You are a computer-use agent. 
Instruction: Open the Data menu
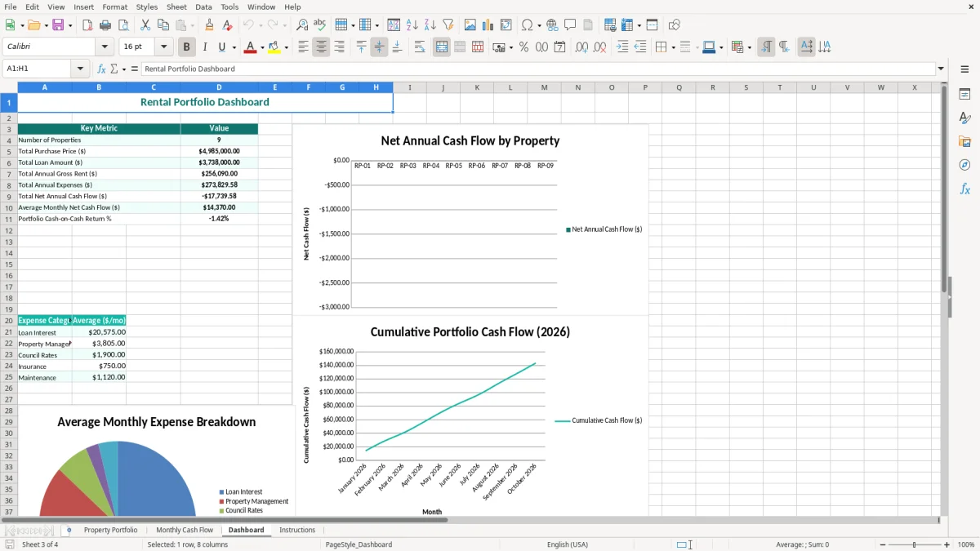pos(203,7)
